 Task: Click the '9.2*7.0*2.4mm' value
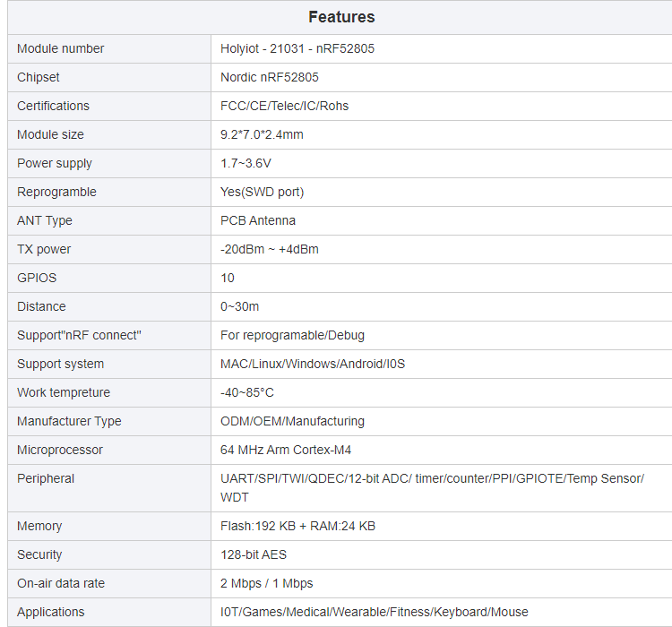click(262, 134)
